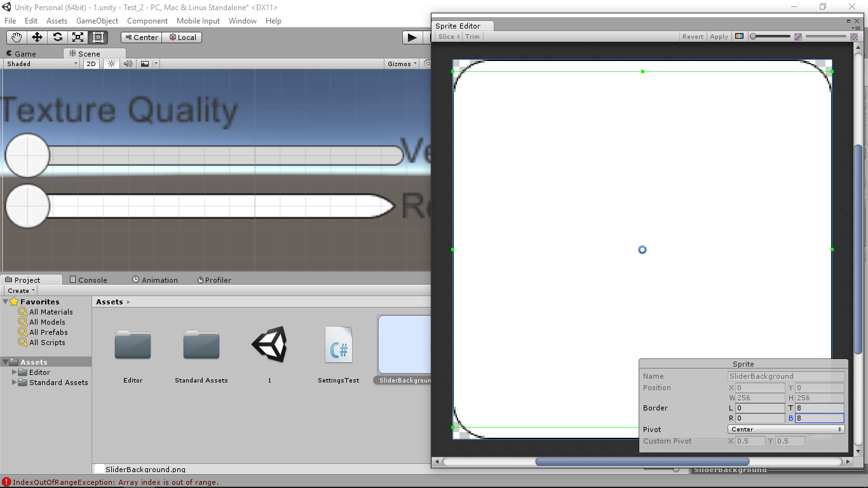Viewport: 868px width, 488px height.
Task: Expand the Editor folder in tree
Action: point(15,372)
